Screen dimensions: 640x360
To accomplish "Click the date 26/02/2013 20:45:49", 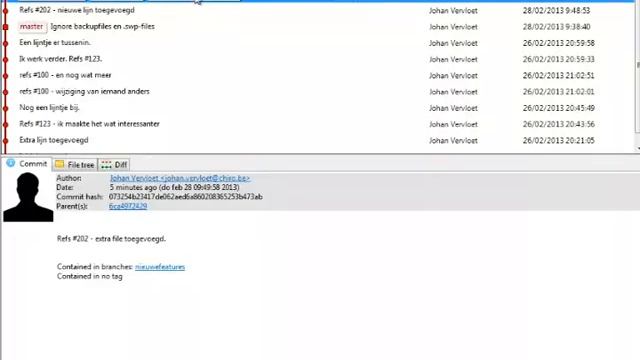I will (x=558, y=108).
